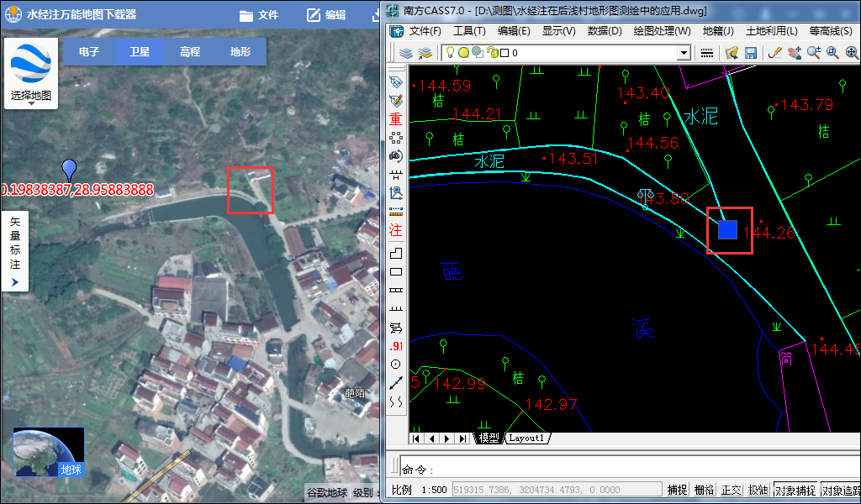The height and width of the screenshot is (504, 861).
Task: Jump to first layout tab arrow
Action: [x=416, y=438]
